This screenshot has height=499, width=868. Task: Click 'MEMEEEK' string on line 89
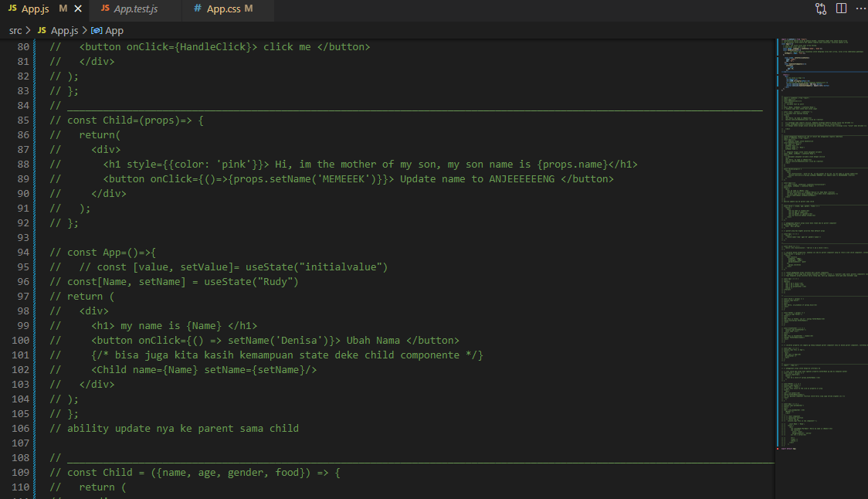(343, 179)
